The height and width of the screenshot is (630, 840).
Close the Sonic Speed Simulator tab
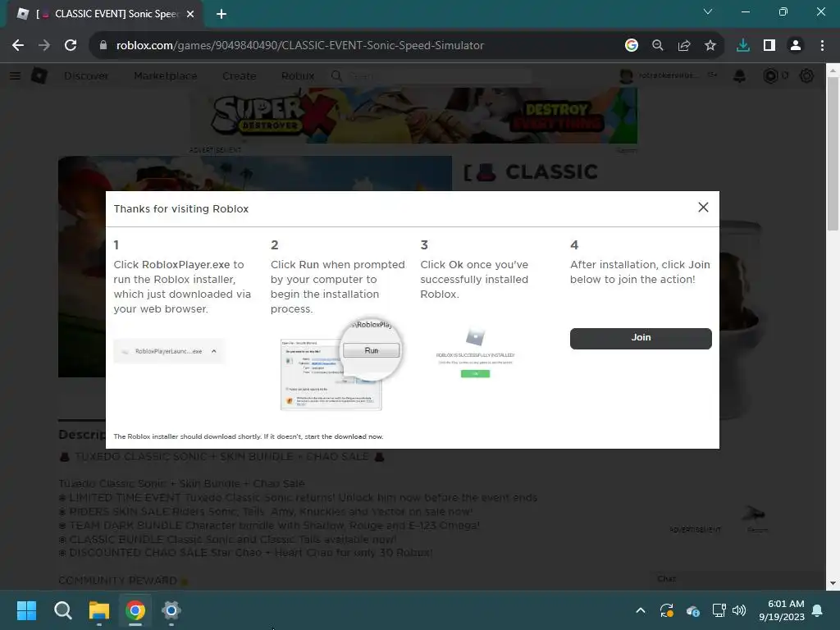(190, 14)
